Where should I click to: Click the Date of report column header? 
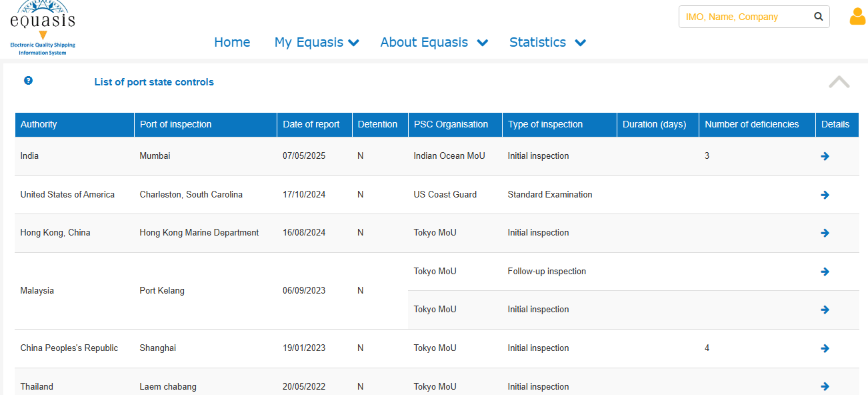(311, 124)
